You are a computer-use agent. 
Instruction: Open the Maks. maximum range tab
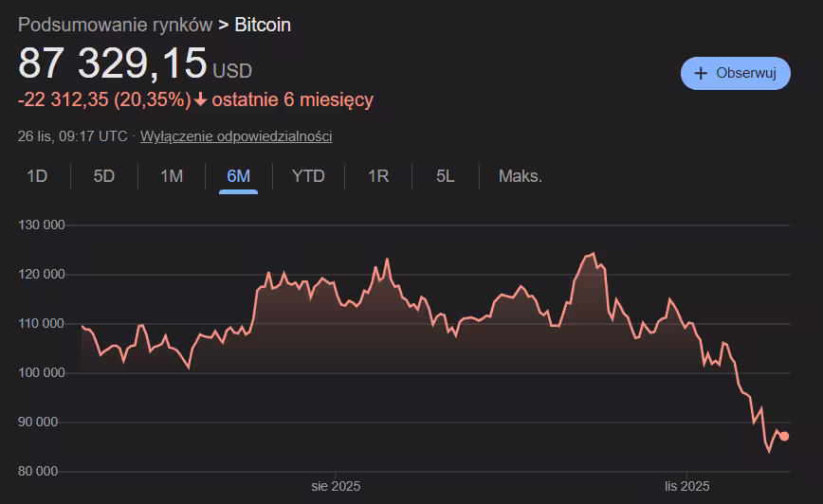coord(521,176)
